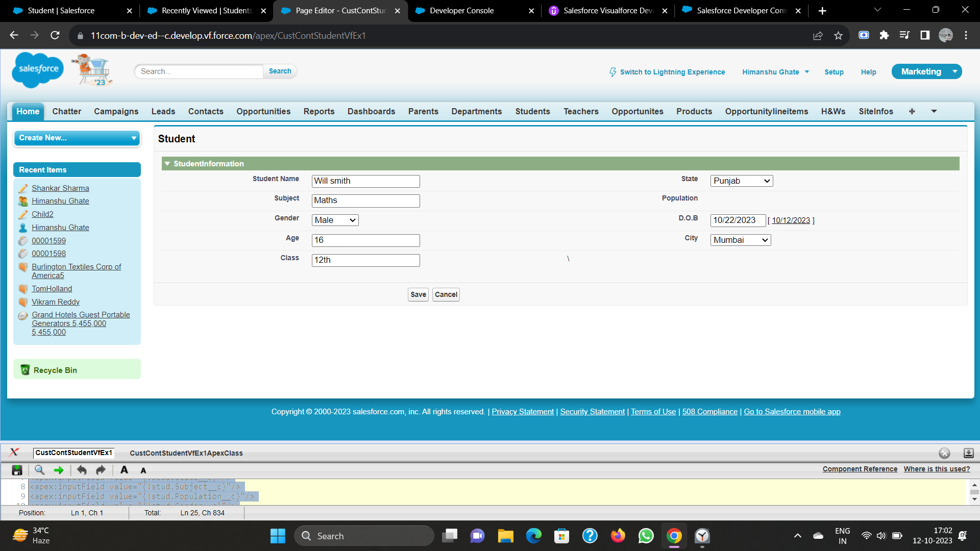
Task: Open Chrome from the Windows taskbar
Action: click(x=674, y=536)
